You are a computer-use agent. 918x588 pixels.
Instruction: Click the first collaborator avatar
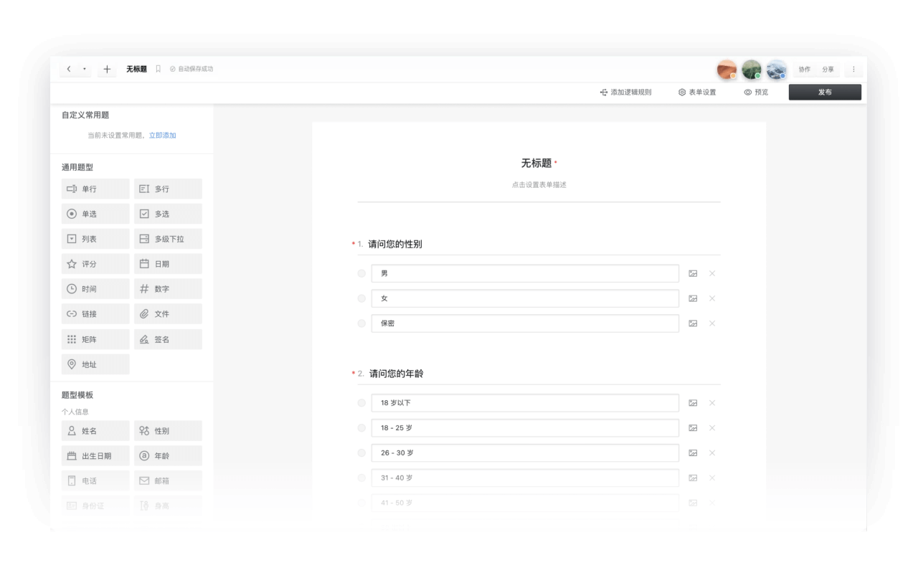[x=727, y=70]
